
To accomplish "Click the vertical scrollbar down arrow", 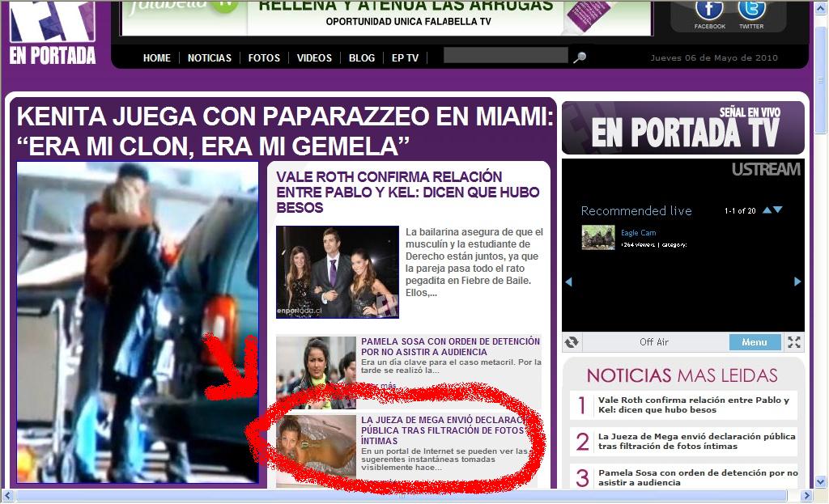I will point(821,481).
